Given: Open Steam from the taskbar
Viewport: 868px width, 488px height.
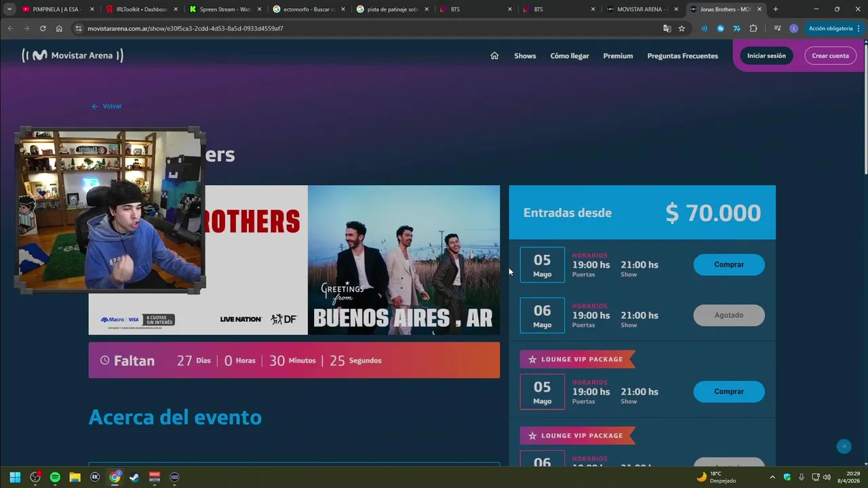Looking at the screenshot, I should coord(135,477).
